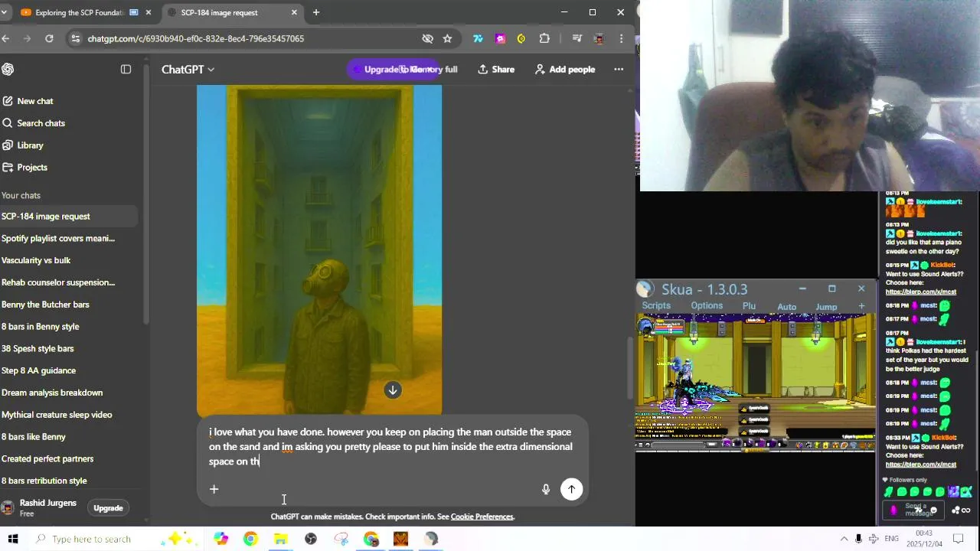The width and height of the screenshot is (980, 551).
Task: Open the Auto menu in Skua
Action: pyautogui.click(x=787, y=306)
